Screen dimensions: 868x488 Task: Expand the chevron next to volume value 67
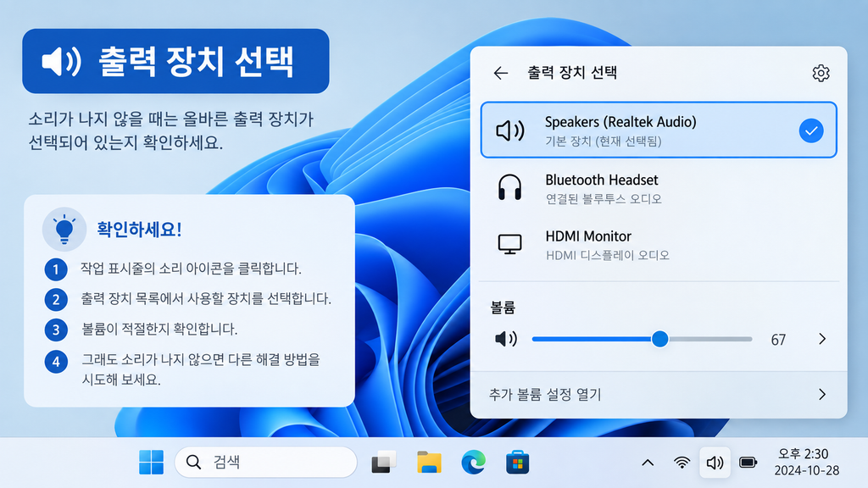pyautogui.click(x=822, y=339)
